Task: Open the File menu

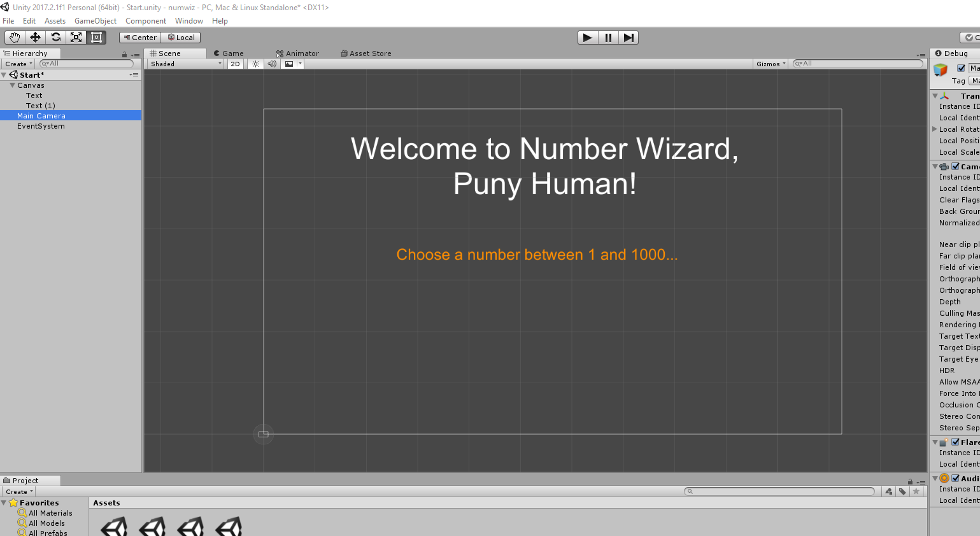Action: pos(8,21)
